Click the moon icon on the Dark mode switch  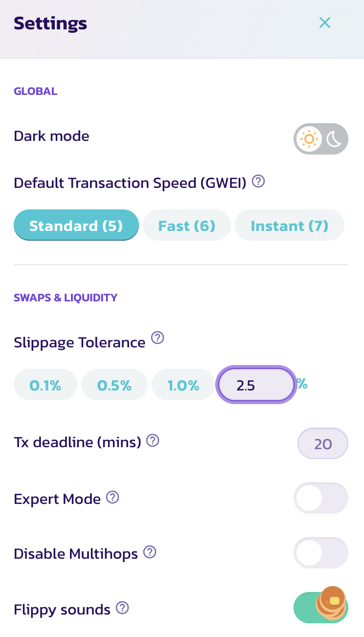point(334,139)
